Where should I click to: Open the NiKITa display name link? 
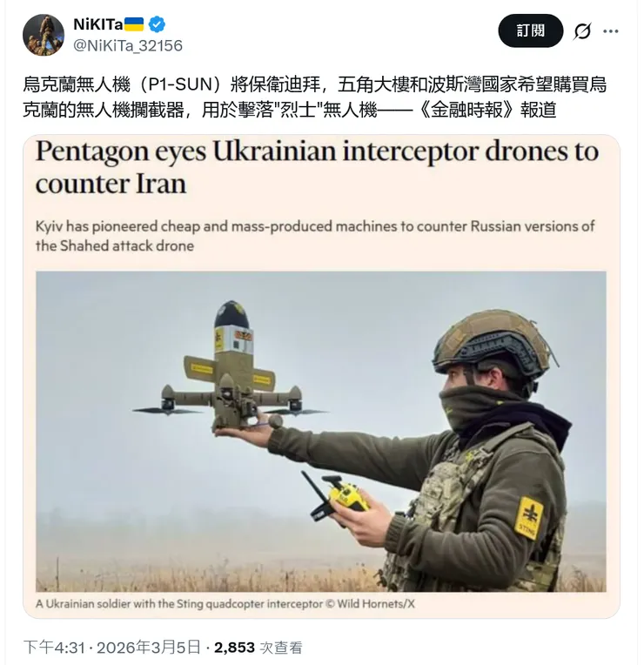[x=98, y=24]
